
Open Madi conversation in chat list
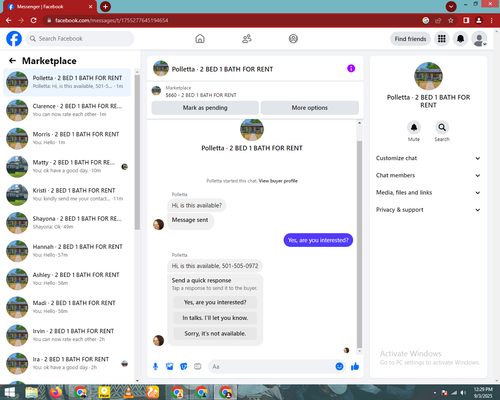(67, 307)
